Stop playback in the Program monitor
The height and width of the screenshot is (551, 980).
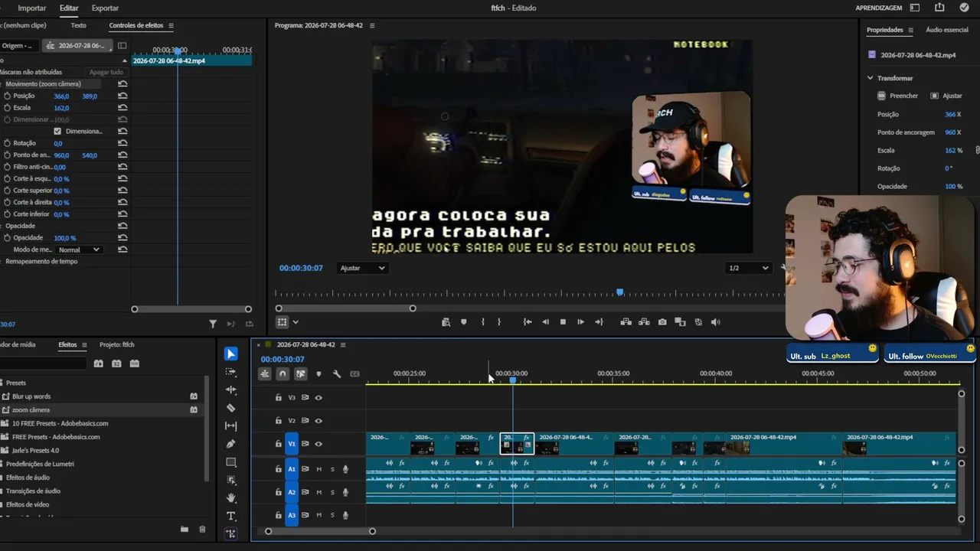(x=563, y=322)
